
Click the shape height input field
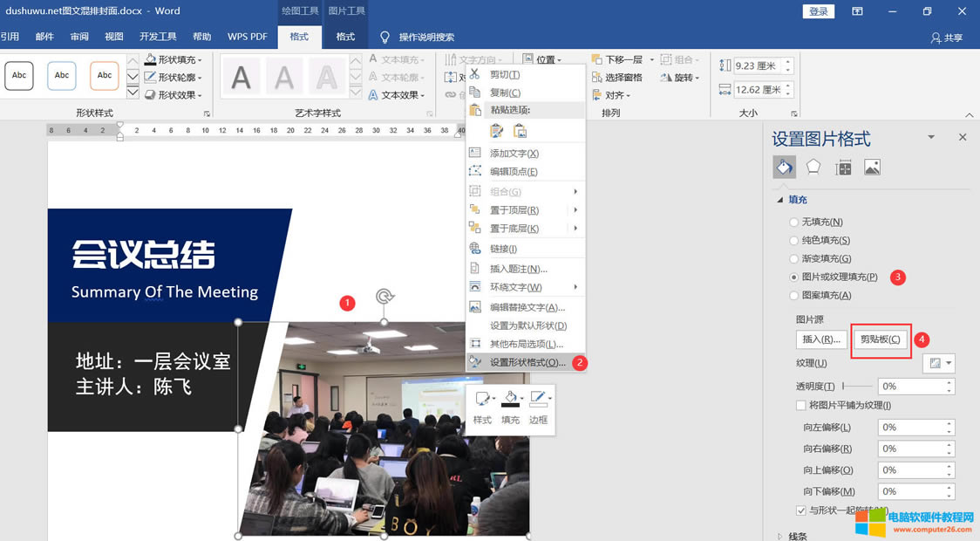click(x=759, y=65)
